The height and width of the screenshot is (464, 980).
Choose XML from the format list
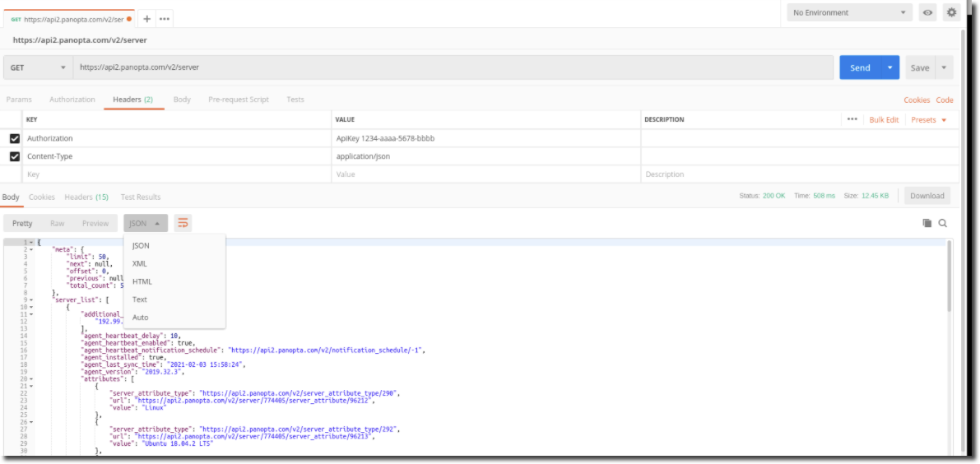pyautogui.click(x=140, y=263)
